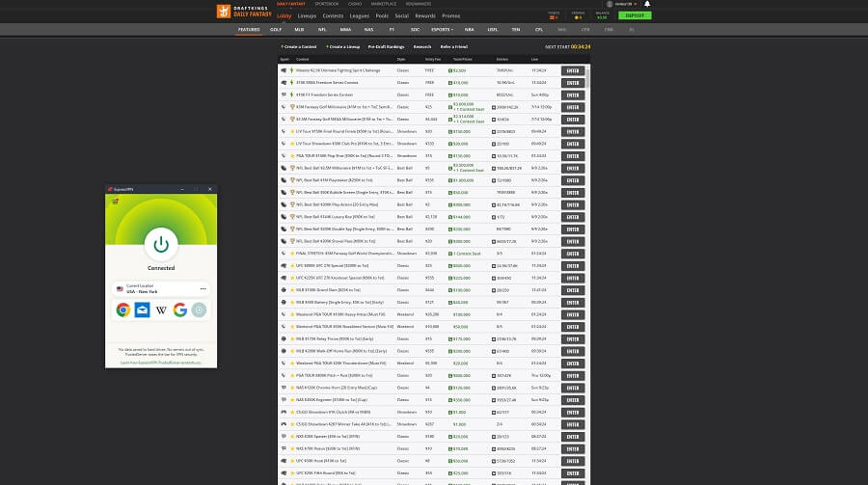The height and width of the screenshot is (485, 868).
Task: Open the Google shortcut in ExpressVPN
Action: tap(180, 310)
